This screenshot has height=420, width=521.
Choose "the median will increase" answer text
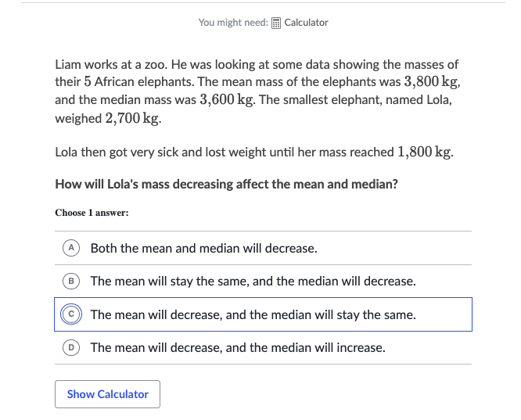pos(238,347)
